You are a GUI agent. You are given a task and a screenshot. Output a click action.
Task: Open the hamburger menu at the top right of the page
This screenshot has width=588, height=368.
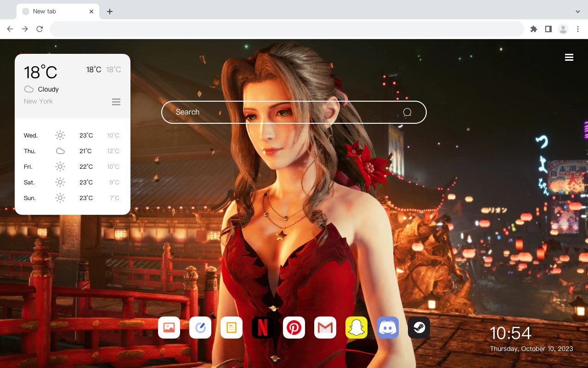point(569,57)
